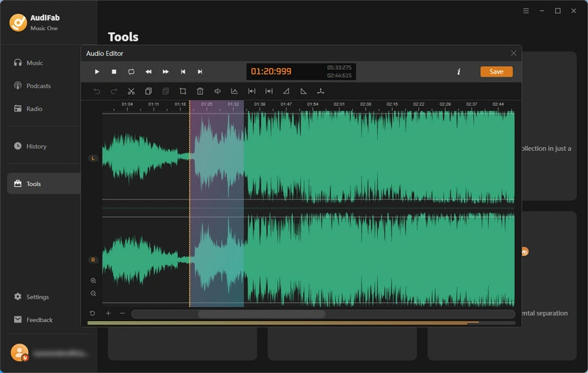Stop audio playback
This screenshot has height=373, width=588.
tap(114, 71)
